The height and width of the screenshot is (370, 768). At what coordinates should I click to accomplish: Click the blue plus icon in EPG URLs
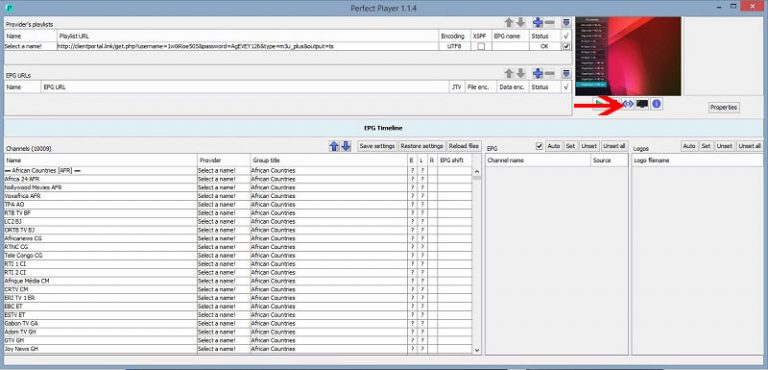pyautogui.click(x=538, y=74)
